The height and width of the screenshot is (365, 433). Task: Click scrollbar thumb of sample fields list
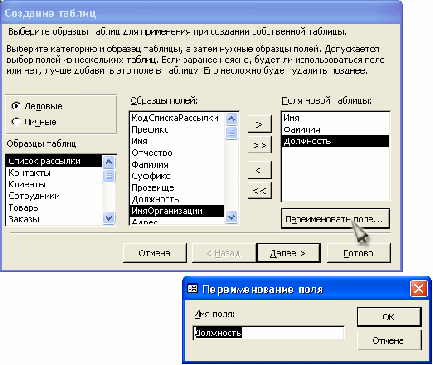click(x=231, y=132)
